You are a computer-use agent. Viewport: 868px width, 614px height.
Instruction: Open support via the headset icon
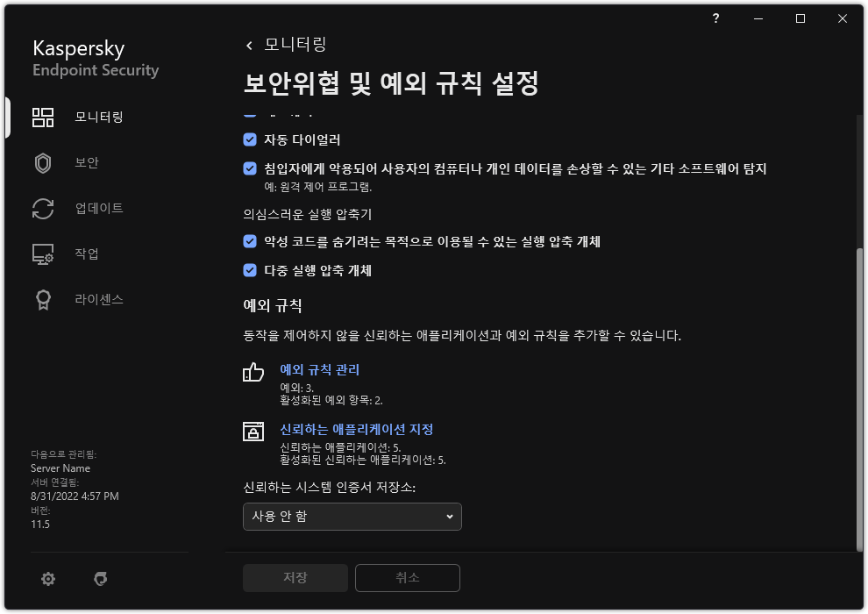click(100, 579)
